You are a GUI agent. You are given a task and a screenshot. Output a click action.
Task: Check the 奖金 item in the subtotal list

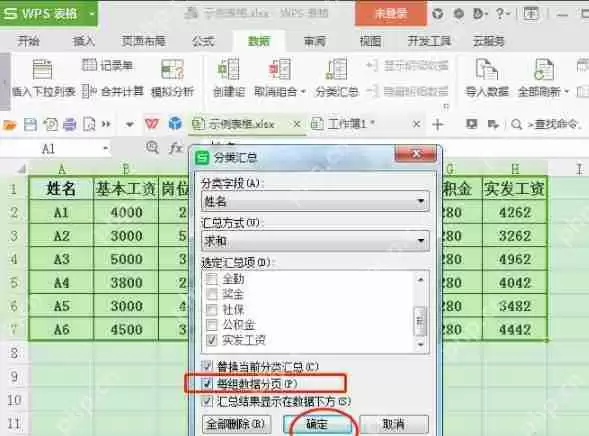pos(212,294)
